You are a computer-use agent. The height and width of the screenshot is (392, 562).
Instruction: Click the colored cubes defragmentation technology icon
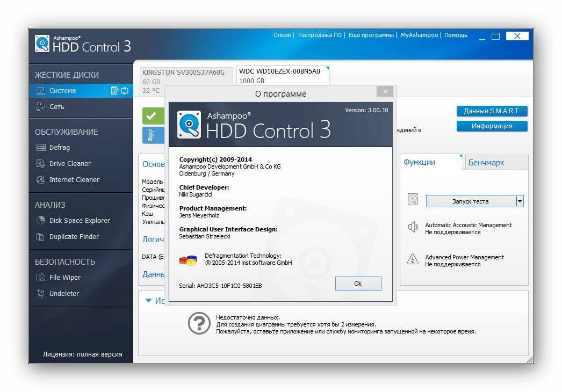[188, 260]
